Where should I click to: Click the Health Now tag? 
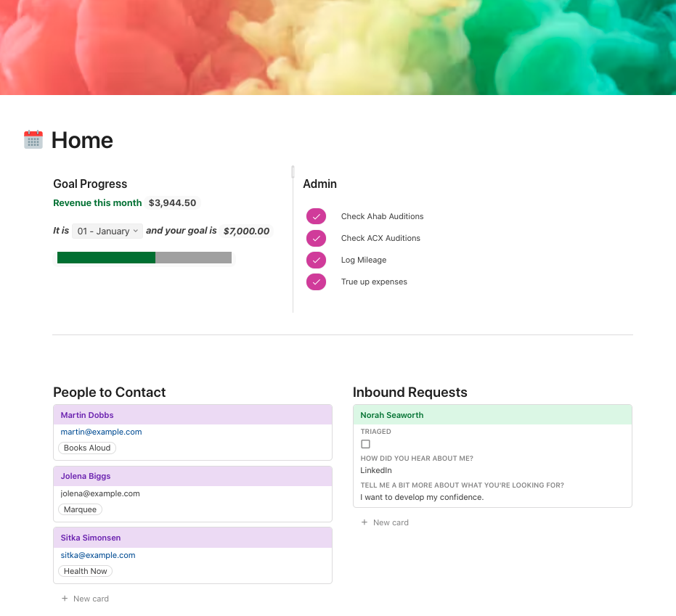point(85,571)
